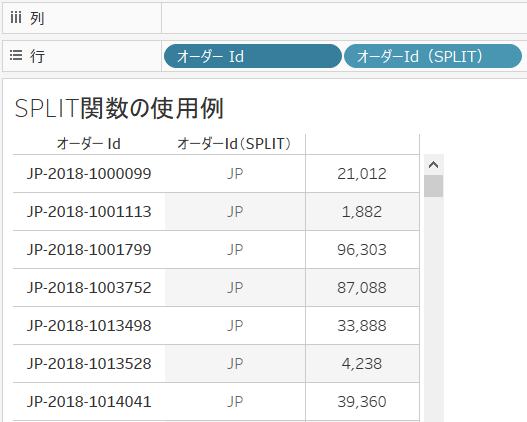
Task: Click the JP cell in JP-2018-1013498 row
Action: point(235,326)
